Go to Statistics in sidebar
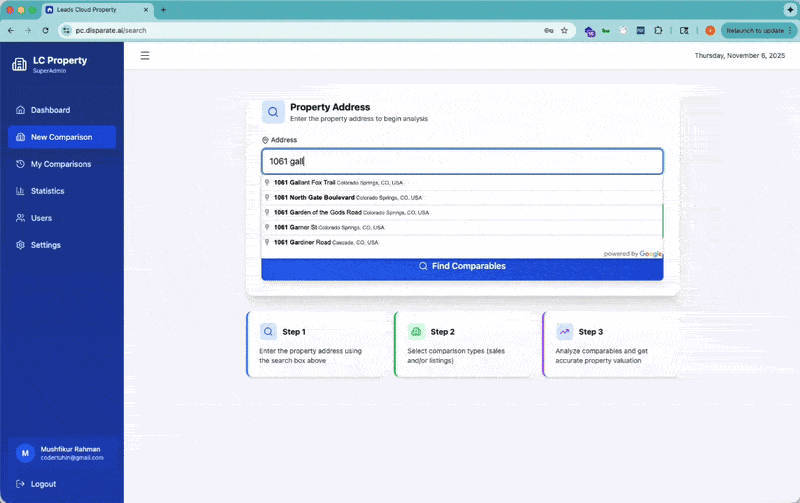Image resolution: width=800 pixels, height=503 pixels. pos(62,191)
